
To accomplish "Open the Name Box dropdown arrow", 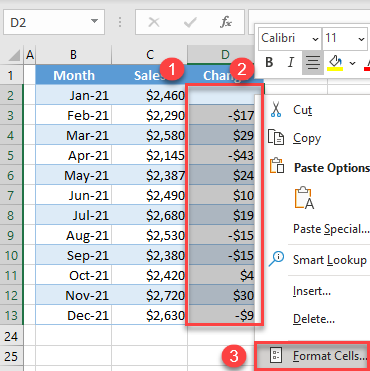I will point(94,22).
